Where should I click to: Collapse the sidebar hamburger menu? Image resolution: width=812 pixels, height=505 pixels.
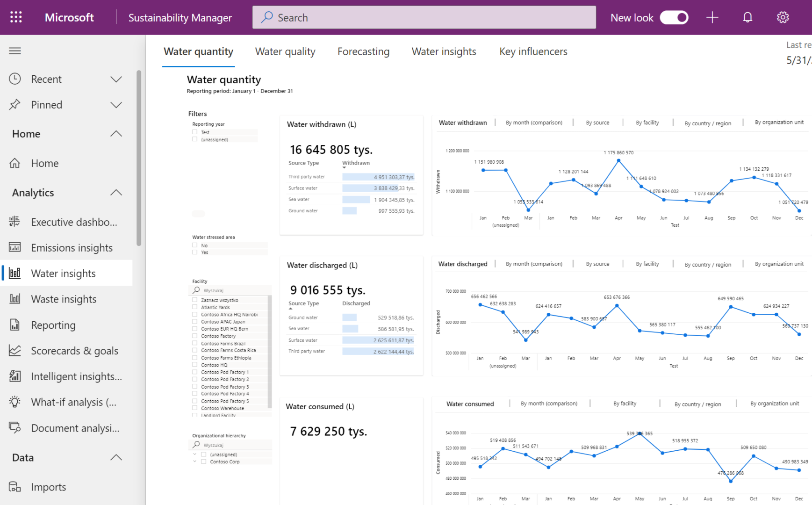[x=15, y=50]
